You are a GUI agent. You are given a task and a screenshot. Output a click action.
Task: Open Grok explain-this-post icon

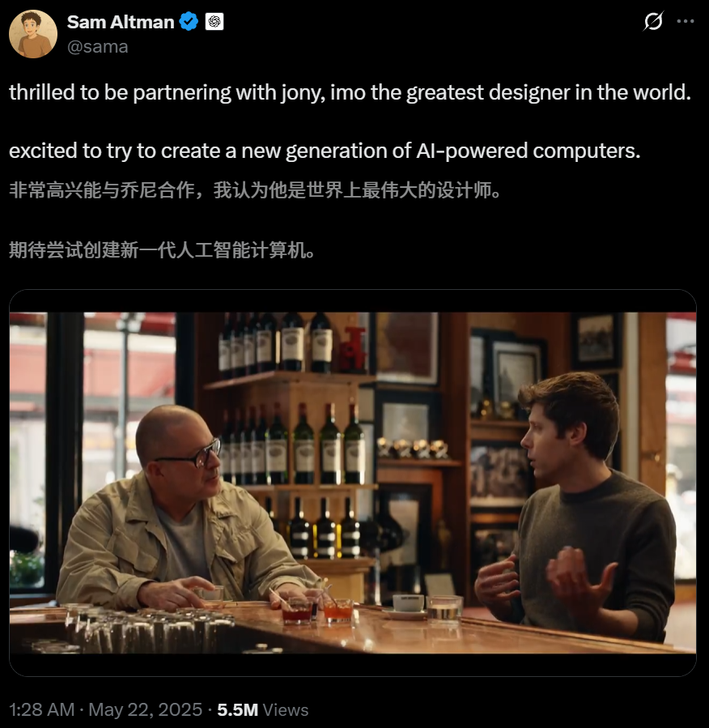(653, 21)
